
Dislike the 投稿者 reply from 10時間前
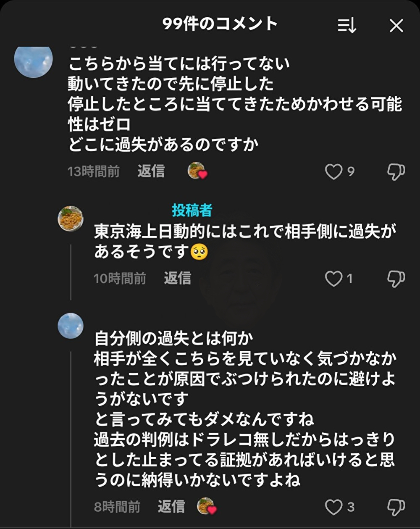click(396, 279)
